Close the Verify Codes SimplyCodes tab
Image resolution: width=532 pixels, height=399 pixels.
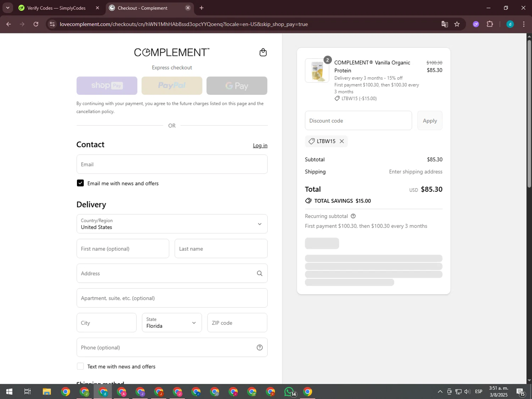98,8
